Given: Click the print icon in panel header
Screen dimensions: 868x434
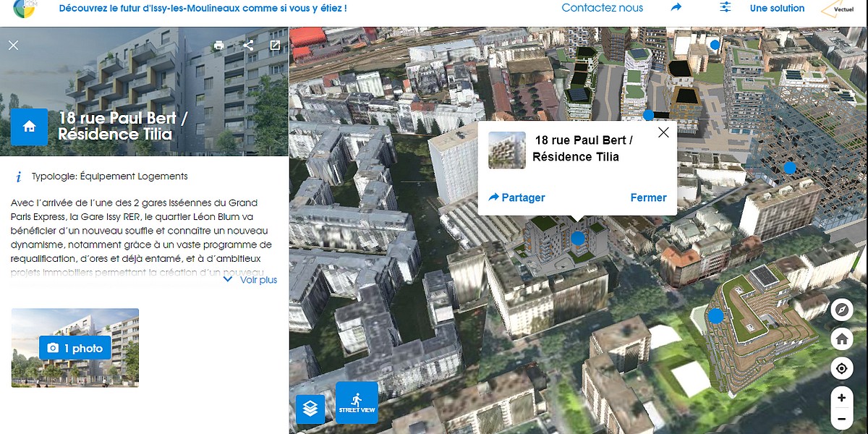Looking at the screenshot, I should coord(219,46).
